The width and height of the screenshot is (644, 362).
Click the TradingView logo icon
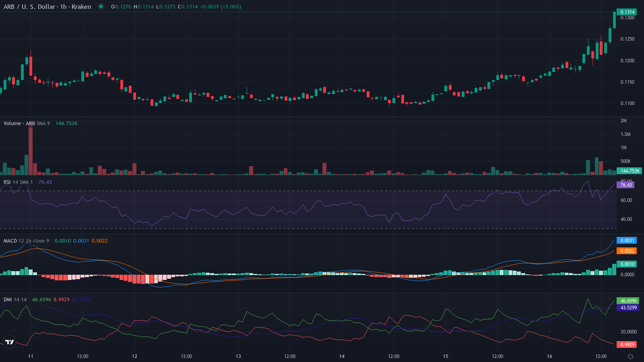(9, 342)
